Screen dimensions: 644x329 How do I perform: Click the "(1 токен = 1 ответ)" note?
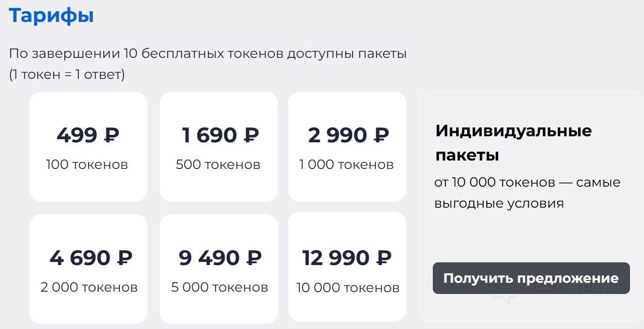pyautogui.click(x=67, y=74)
